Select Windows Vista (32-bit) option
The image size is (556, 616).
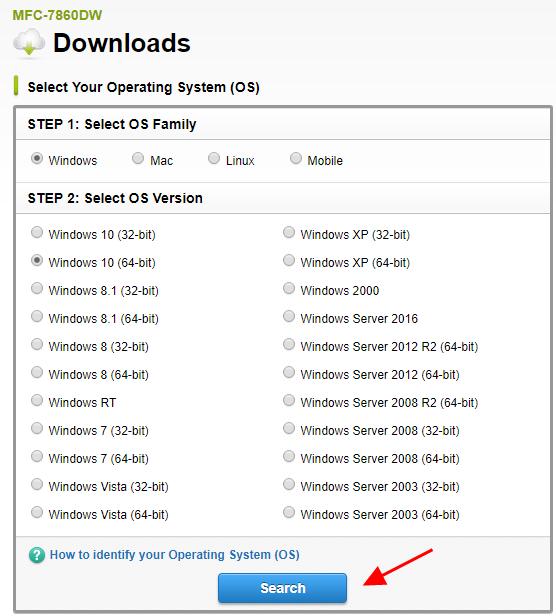tap(37, 484)
